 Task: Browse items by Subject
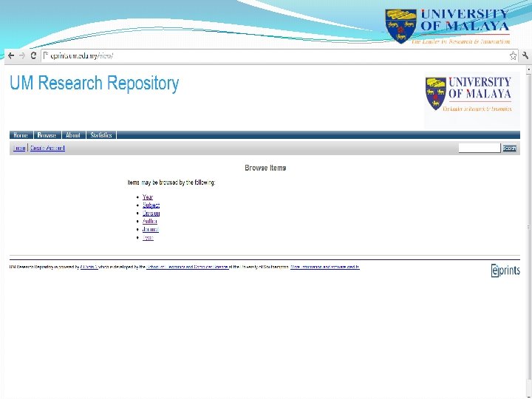pyautogui.click(x=151, y=205)
